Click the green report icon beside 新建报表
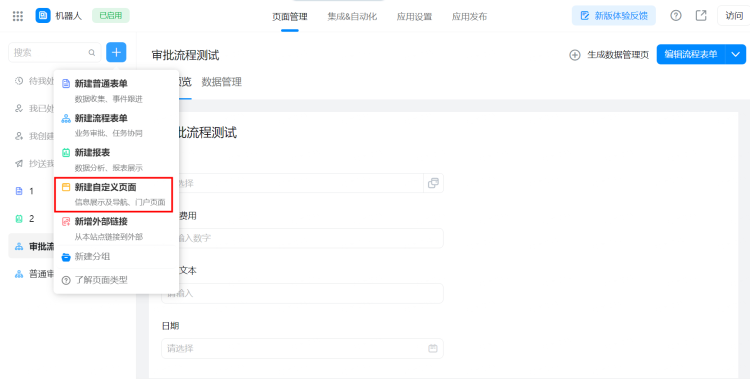750x379 pixels. (x=66, y=153)
